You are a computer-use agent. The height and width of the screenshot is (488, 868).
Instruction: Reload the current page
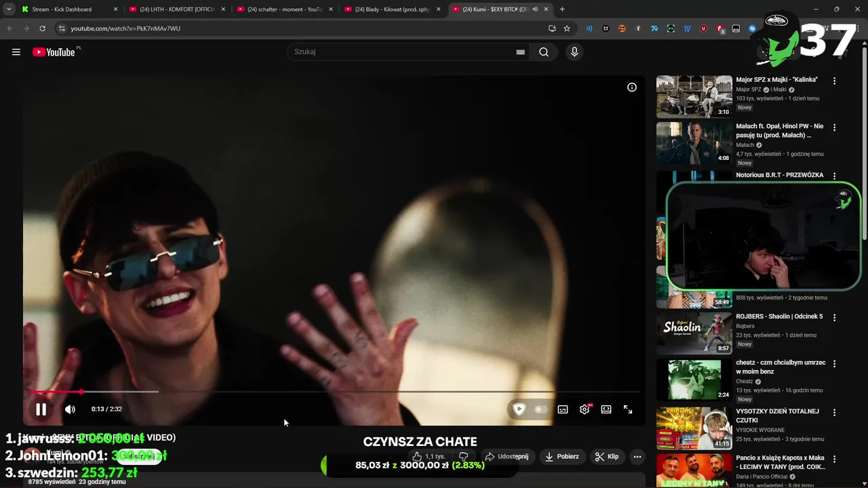coord(42,28)
